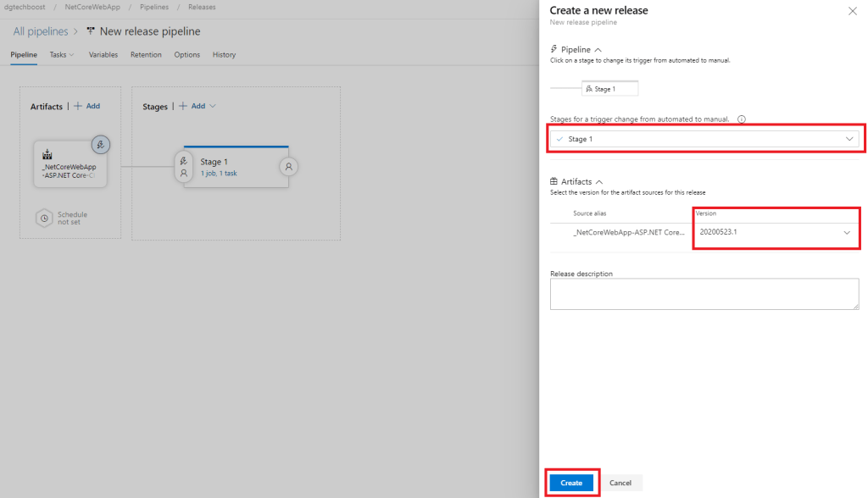Open post-deployment conditions on Stage 1
The width and height of the screenshot is (868, 498).
(x=289, y=167)
